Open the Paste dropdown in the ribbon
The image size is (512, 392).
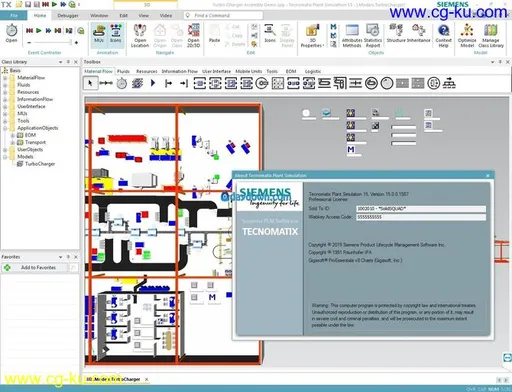pos(214,40)
